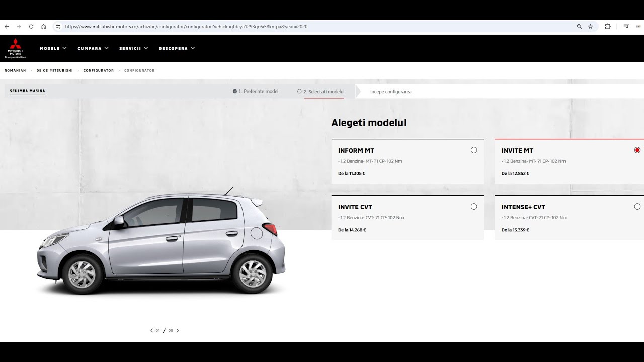Go back with the browser back arrow
The height and width of the screenshot is (362, 644).
click(x=7, y=27)
